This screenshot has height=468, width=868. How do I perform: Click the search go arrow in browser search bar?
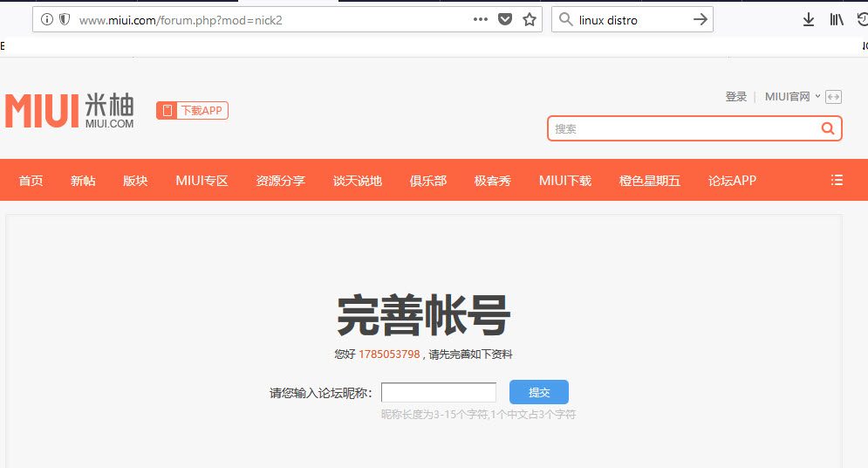coord(700,20)
